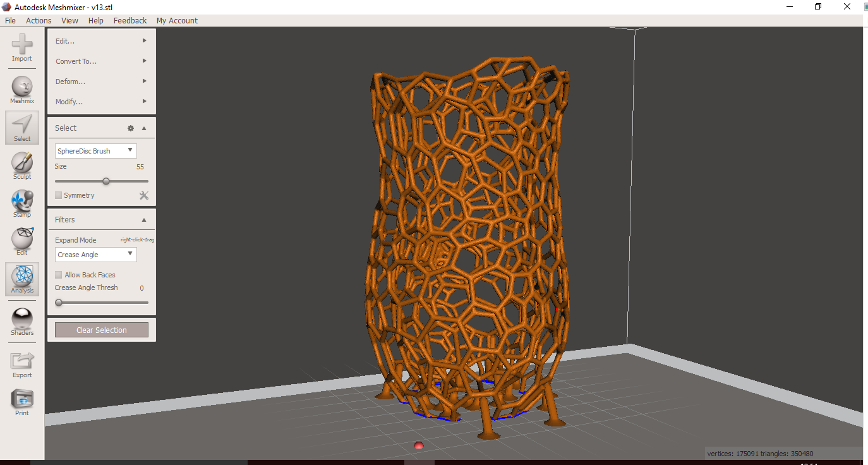Click the Crease Angle Thresh value 0
The height and width of the screenshot is (465, 868).
point(142,288)
